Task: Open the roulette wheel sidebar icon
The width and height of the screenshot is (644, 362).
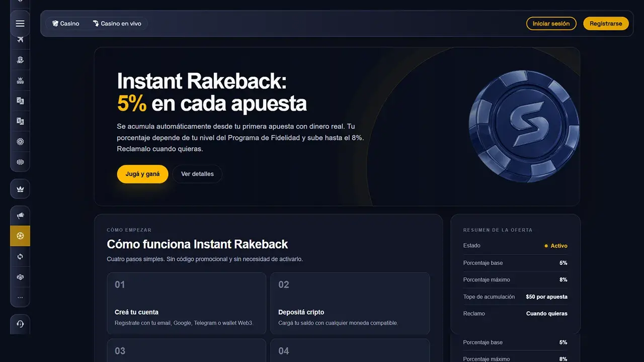Action: pyautogui.click(x=20, y=142)
